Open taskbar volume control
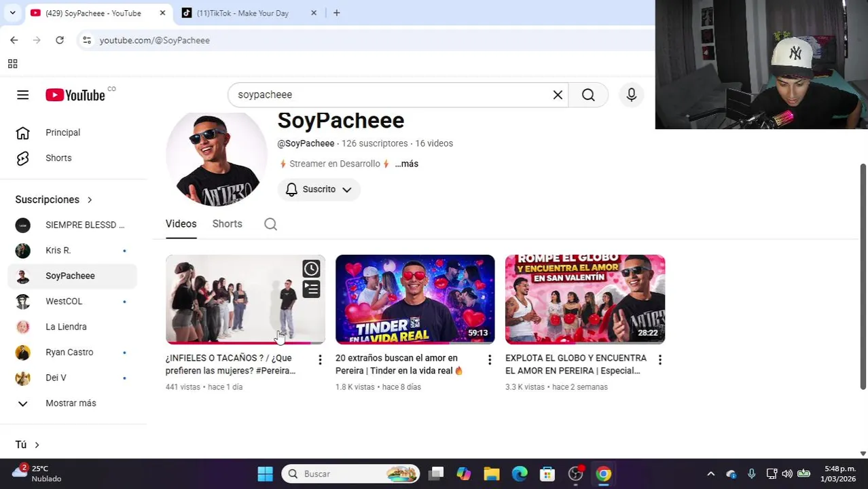 click(787, 474)
